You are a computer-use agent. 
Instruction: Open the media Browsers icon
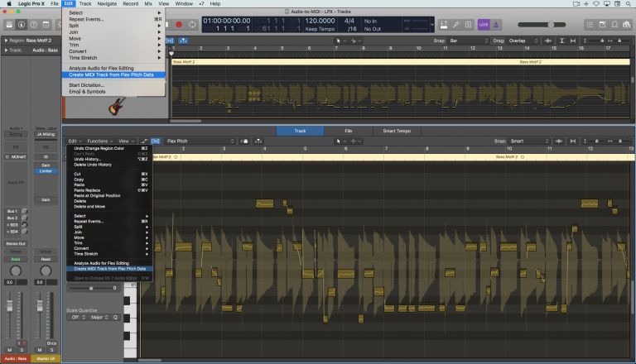627,25
